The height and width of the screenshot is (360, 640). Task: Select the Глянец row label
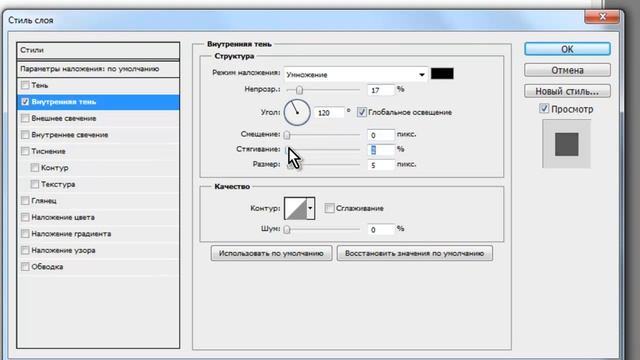[44, 201]
